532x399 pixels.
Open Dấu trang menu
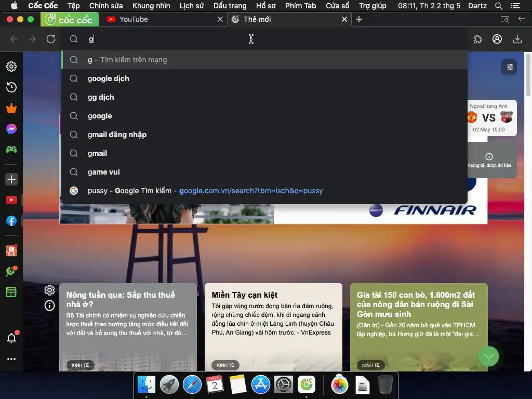coord(230,6)
